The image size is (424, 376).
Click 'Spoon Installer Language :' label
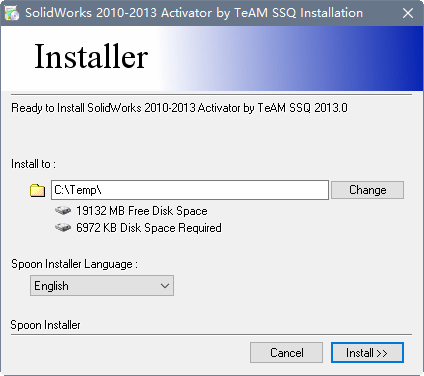pos(74,264)
